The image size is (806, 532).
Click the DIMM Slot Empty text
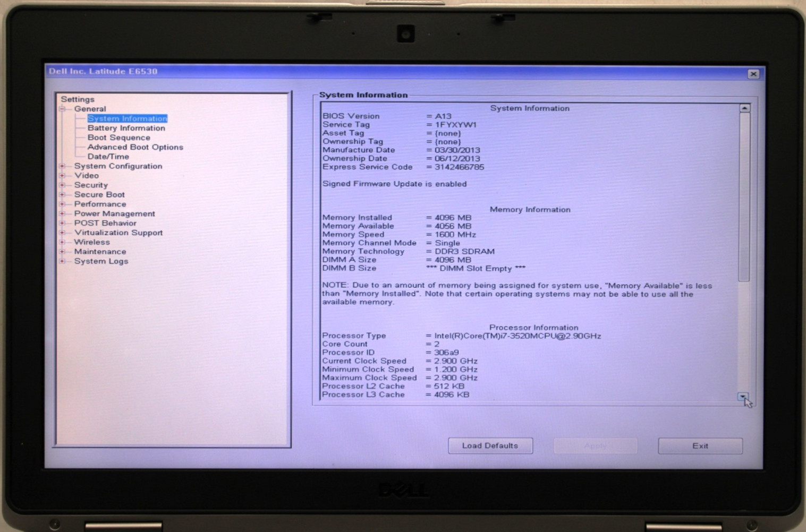(476, 269)
